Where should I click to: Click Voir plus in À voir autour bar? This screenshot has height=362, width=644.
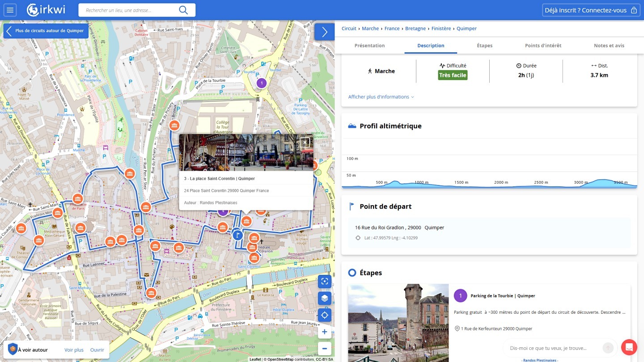(x=74, y=350)
